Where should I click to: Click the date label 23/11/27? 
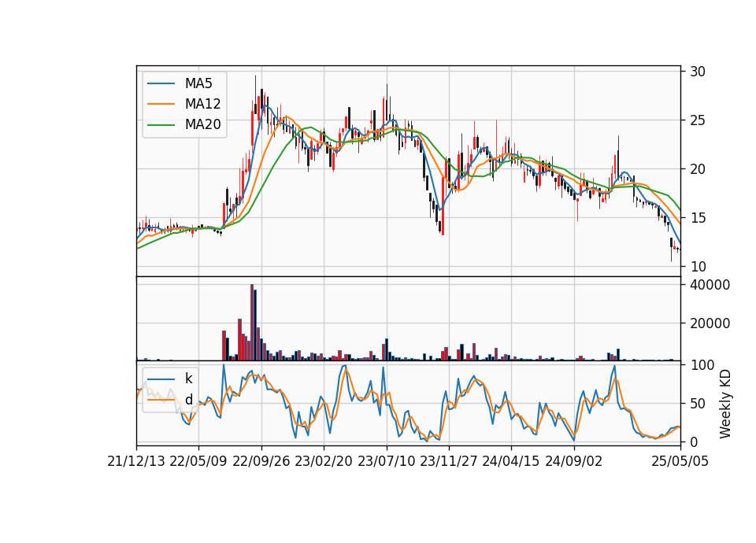coord(448,462)
